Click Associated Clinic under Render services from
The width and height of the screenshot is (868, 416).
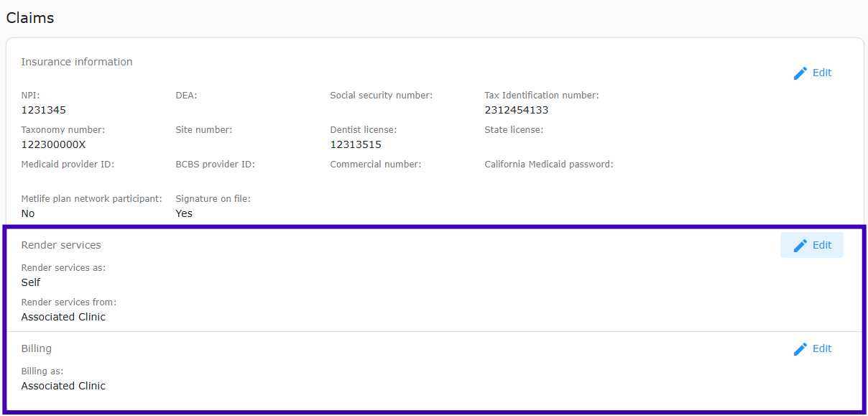click(x=63, y=317)
